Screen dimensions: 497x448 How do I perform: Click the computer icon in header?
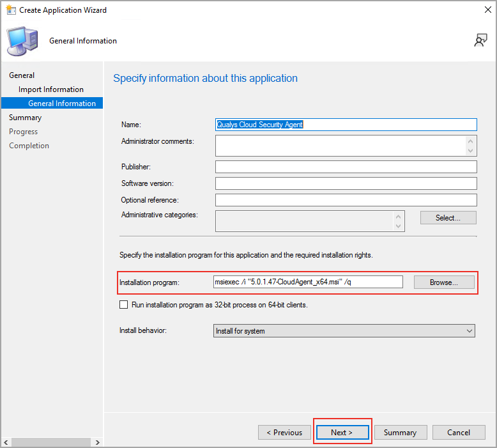[22, 41]
